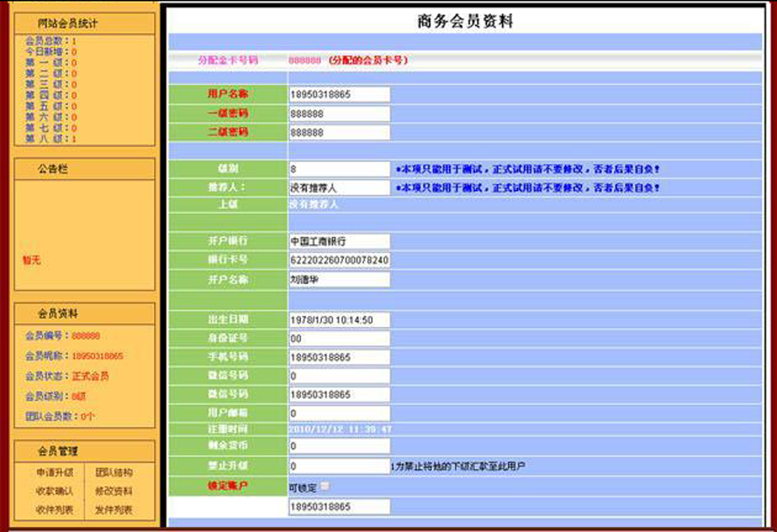
Task: Select the 用户邮箱 input field
Action: pyautogui.click(x=339, y=414)
